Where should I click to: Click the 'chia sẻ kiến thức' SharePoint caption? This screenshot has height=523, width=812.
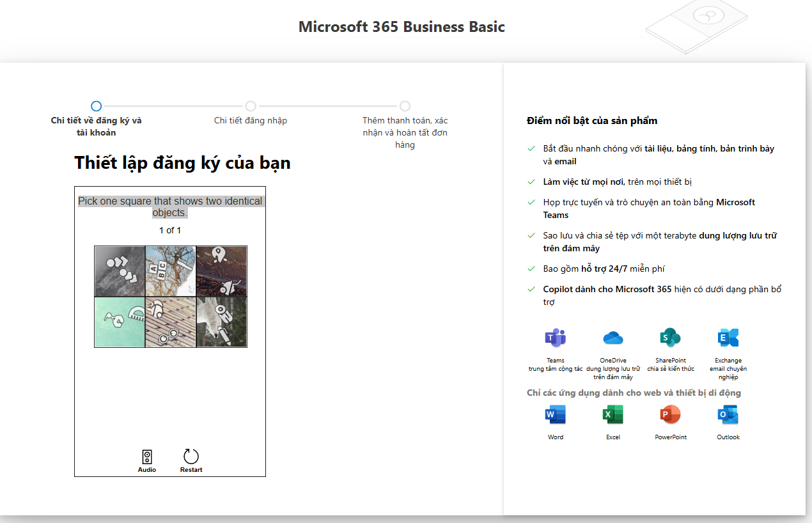[670, 369]
